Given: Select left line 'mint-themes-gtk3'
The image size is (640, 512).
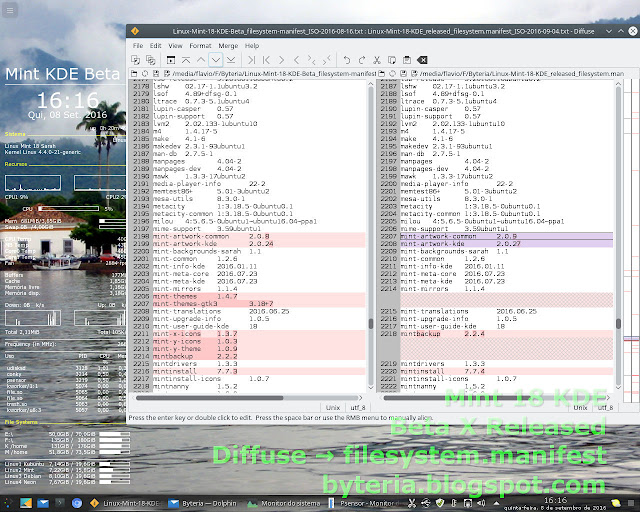Looking at the screenshot, I should 259,304.
